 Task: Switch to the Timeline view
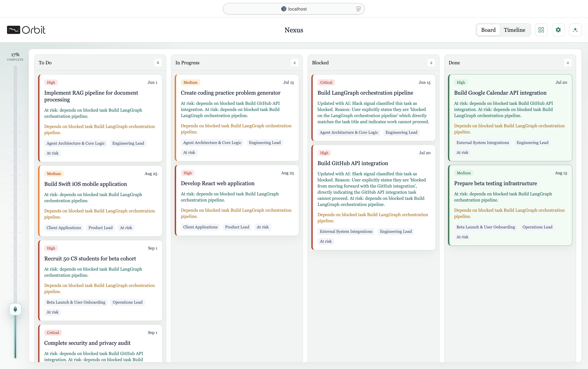(514, 30)
